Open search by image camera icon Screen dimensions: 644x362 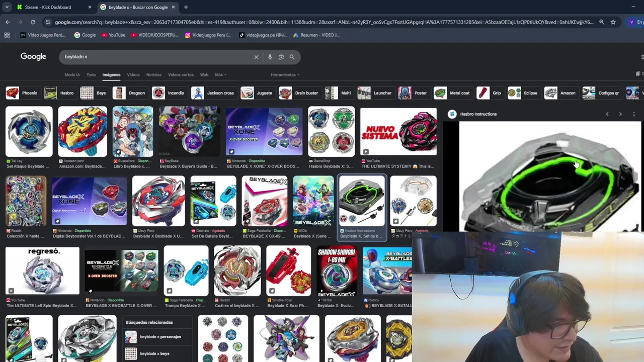(281, 57)
